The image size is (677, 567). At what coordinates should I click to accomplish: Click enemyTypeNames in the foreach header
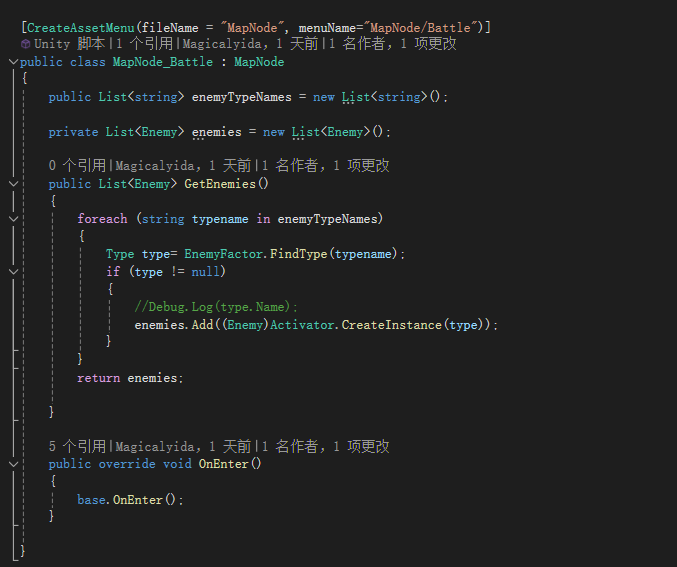click(x=328, y=219)
